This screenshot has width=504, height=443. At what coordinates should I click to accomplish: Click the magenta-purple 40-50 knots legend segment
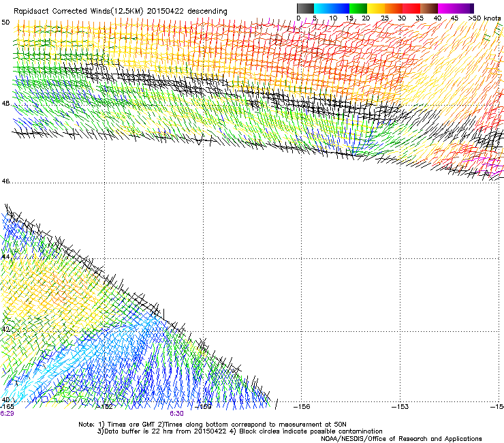tap(456, 8)
